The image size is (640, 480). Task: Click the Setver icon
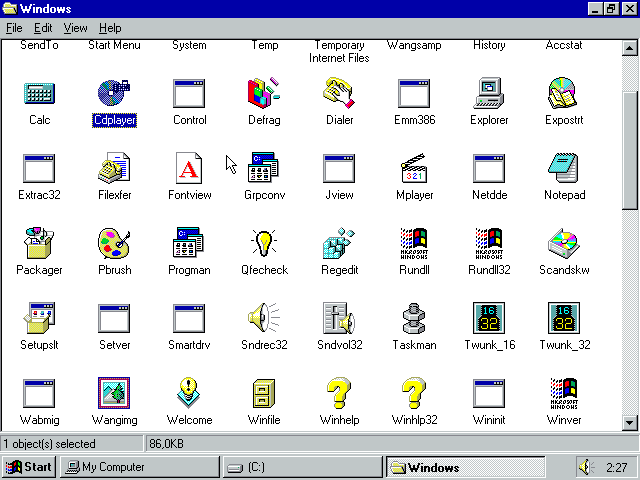[x=114, y=318]
